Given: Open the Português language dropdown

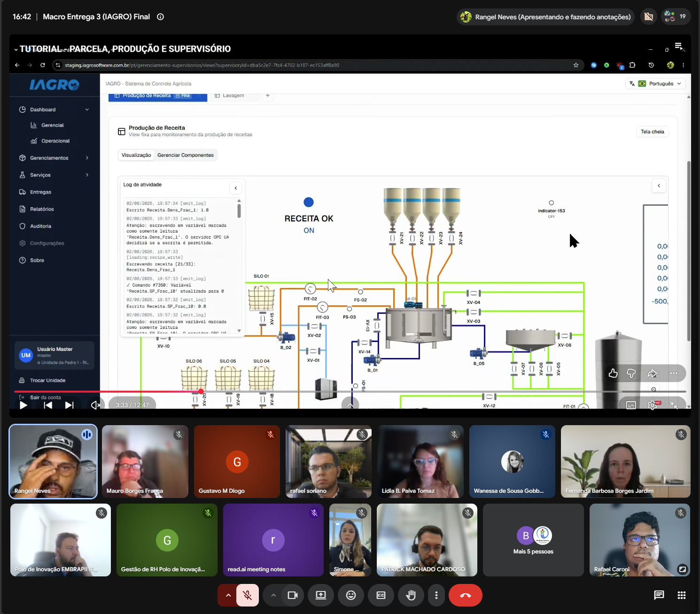Looking at the screenshot, I should pos(656,84).
